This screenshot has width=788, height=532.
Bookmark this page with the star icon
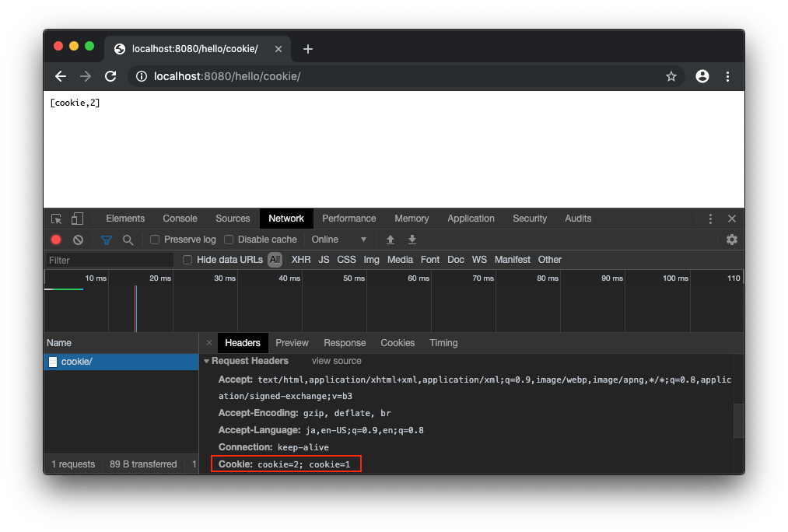[671, 76]
